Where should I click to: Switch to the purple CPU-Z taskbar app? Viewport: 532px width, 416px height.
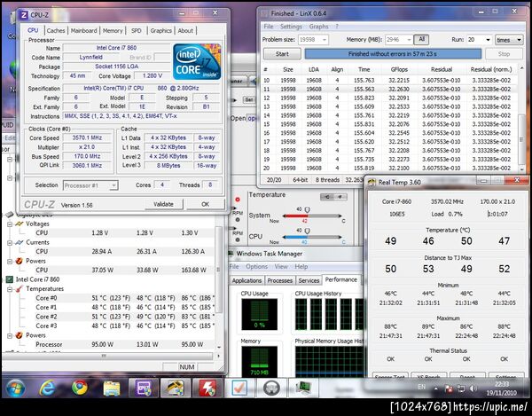click(x=144, y=388)
